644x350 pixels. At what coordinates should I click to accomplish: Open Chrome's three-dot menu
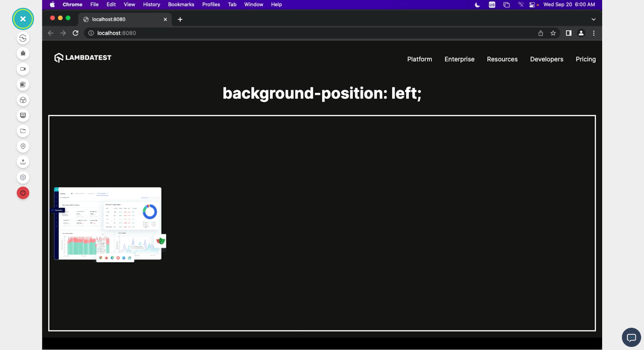pyautogui.click(x=594, y=33)
